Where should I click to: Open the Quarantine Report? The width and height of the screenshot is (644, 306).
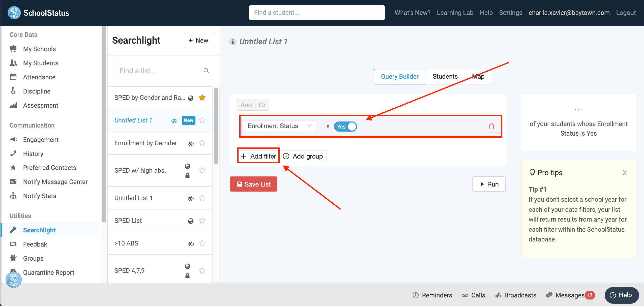[x=48, y=272]
